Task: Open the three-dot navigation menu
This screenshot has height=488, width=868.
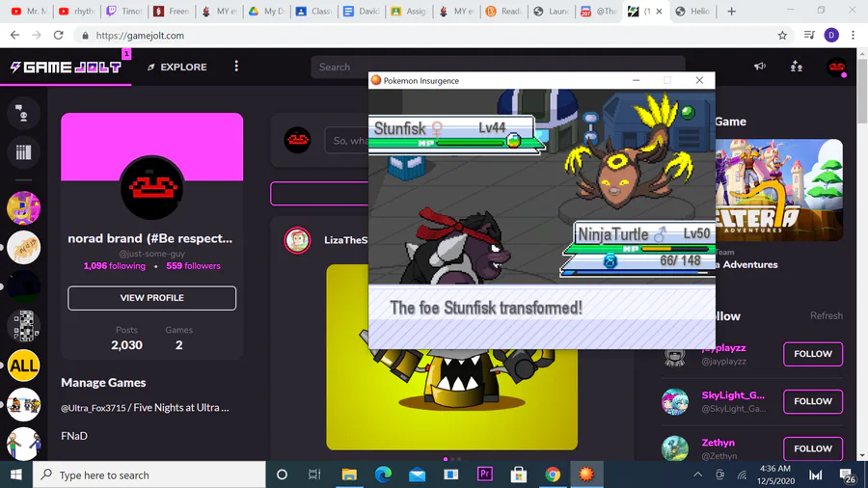Action: point(236,67)
